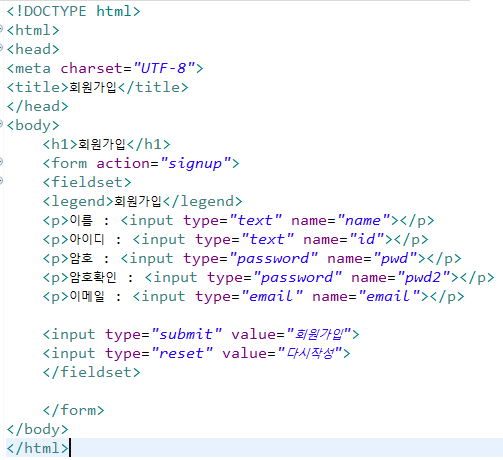
Task: Select the name="name" attribute value
Action: point(363,220)
